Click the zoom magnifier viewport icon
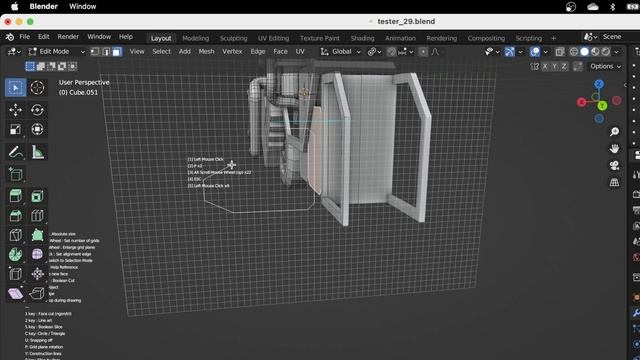 click(x=614, y=131)
